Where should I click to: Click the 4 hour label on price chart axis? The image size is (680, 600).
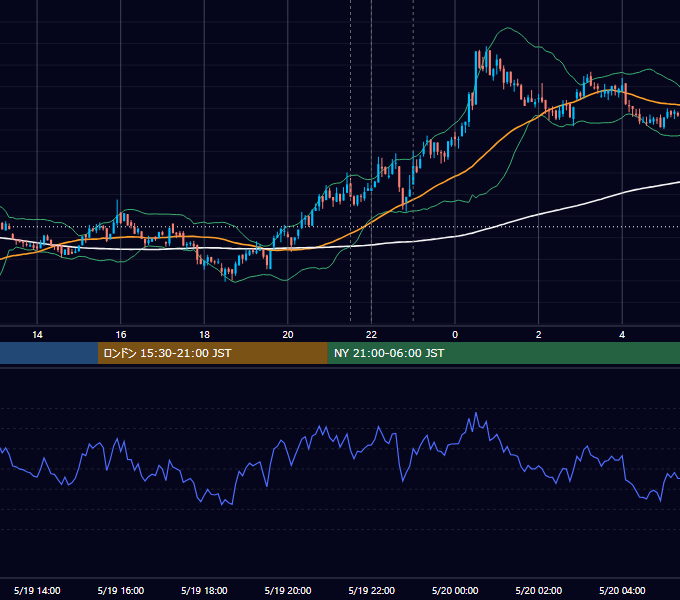click(622, 335)
